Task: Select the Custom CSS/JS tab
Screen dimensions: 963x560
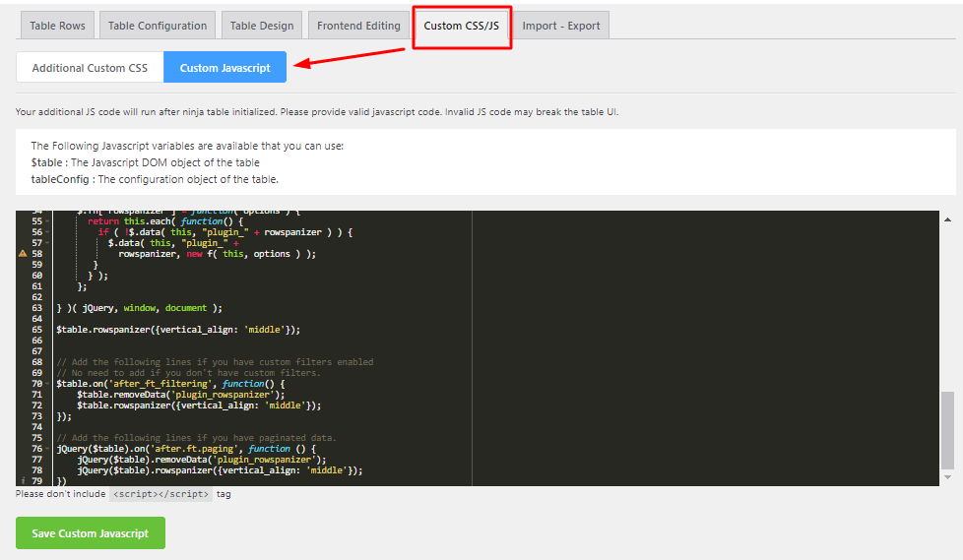Action: 462,26
